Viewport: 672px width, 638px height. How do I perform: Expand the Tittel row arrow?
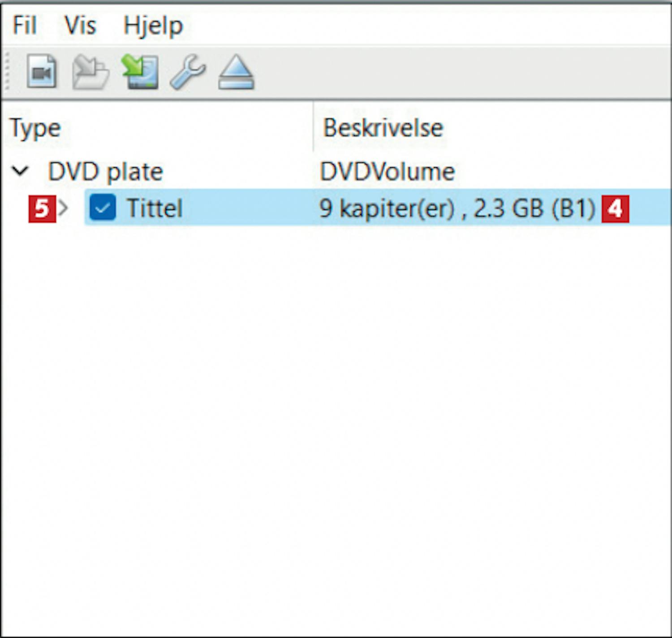(63, 208)
